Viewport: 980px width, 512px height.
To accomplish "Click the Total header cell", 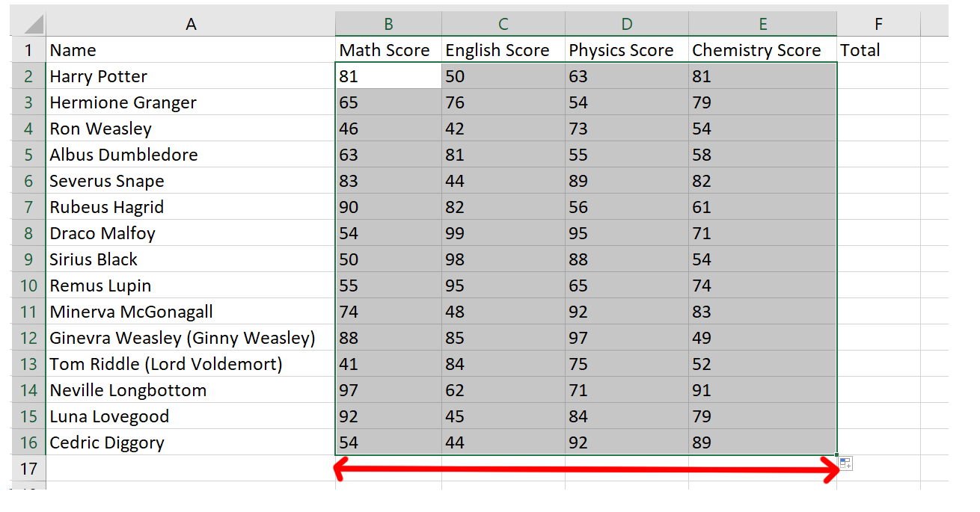I will [x=878, y=50].
